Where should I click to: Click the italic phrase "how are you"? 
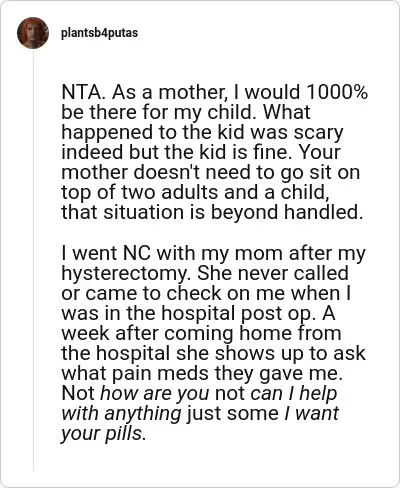[155, 393]
